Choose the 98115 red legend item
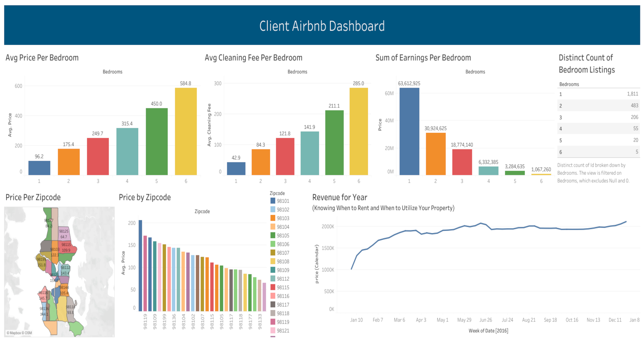644x342 pixels. [280, 287]
